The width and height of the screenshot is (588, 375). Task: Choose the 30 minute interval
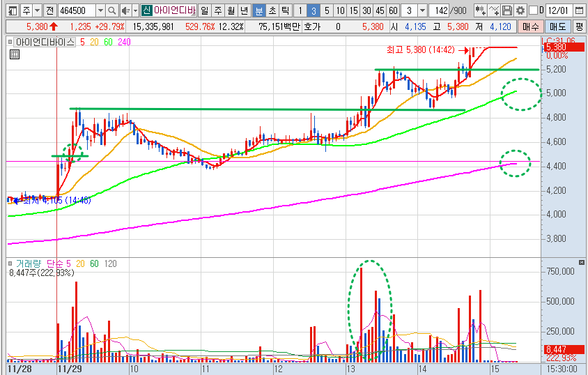coord(366,10)
